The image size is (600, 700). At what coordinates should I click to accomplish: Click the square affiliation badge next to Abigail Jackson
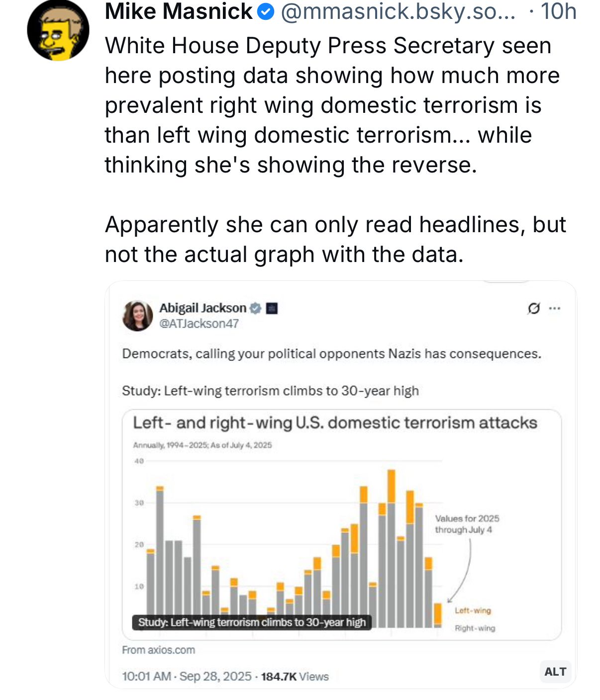pos(272,308)
